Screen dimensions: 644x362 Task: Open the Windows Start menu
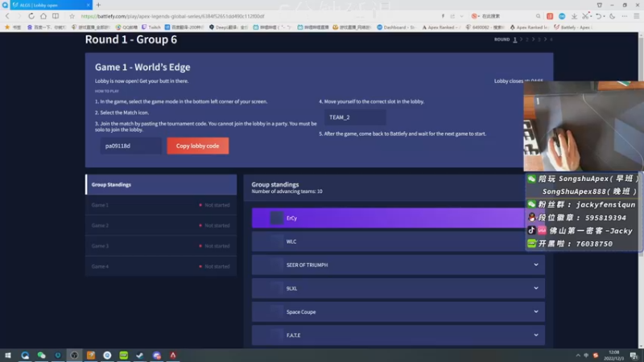point(8,355)
